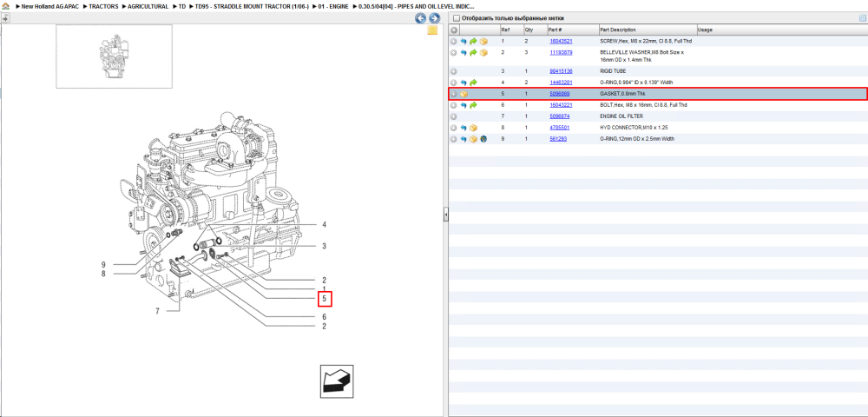Image resolution: width=868 pixels, height=417 pixels.
Task: Click the plus circle in table header
Action: (454, 30)
